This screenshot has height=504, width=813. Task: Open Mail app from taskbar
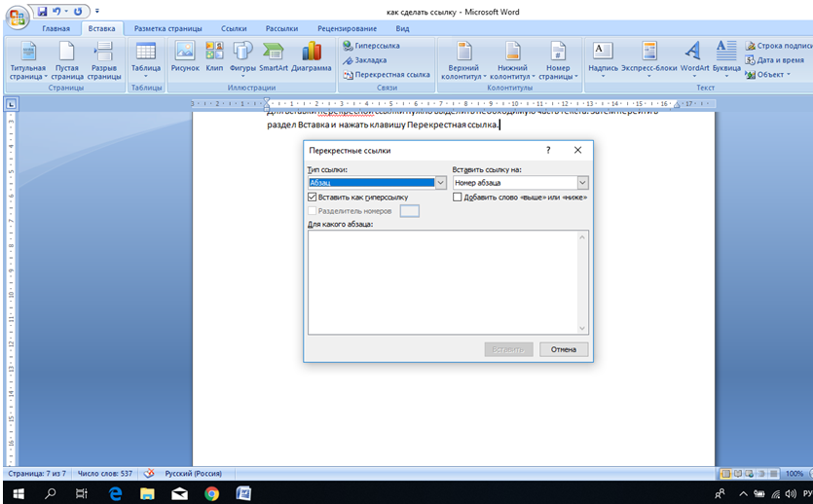click(179, 493)
